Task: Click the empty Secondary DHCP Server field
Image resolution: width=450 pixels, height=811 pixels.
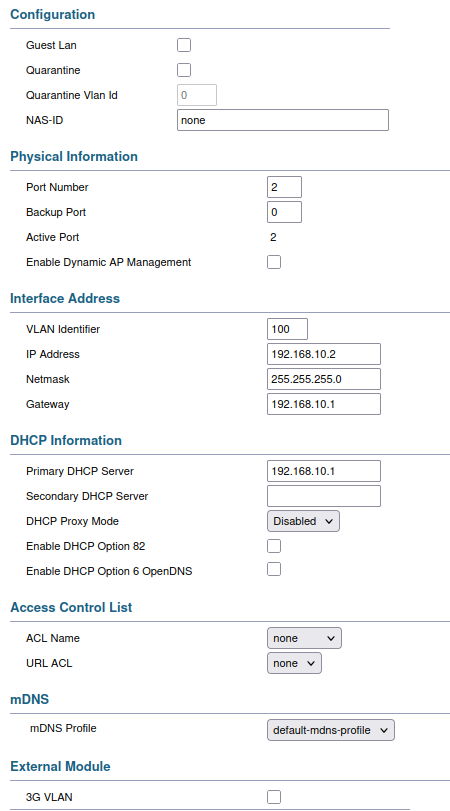Action: [324, 495]
